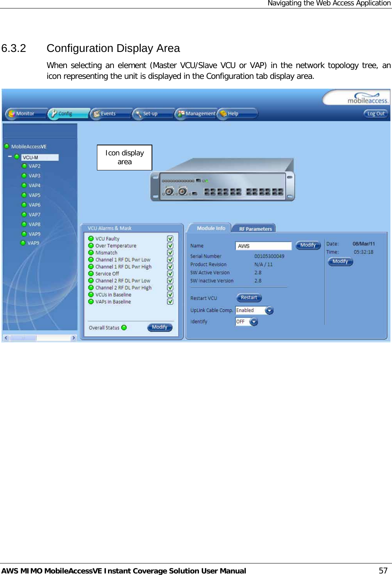Click the VAP4 green status icon

[x=24, y=185]
